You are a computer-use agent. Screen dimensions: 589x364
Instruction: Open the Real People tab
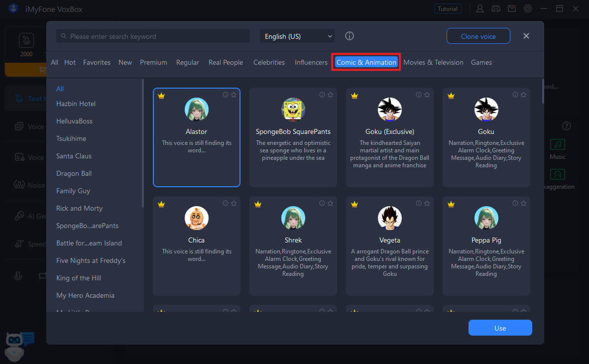click(x=226, y=62)
